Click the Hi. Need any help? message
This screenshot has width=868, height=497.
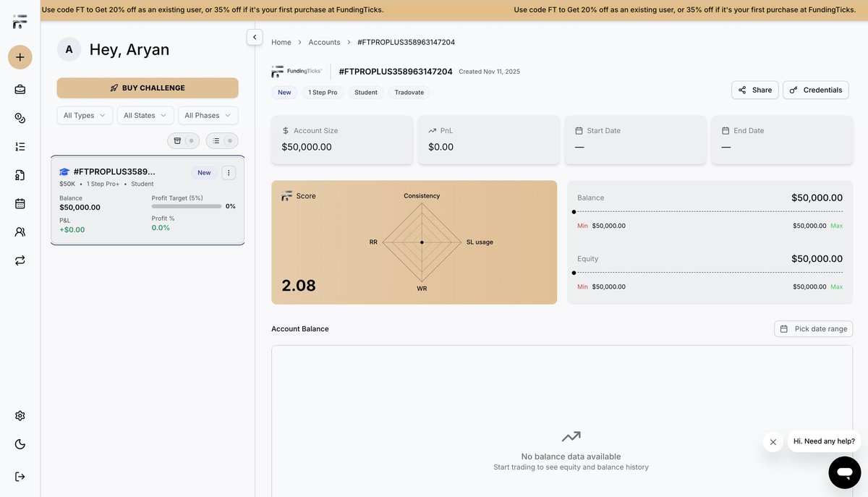tap(824, 441)
